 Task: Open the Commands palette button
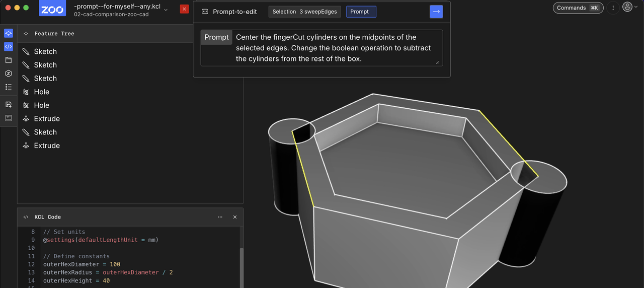click(578, 8)
